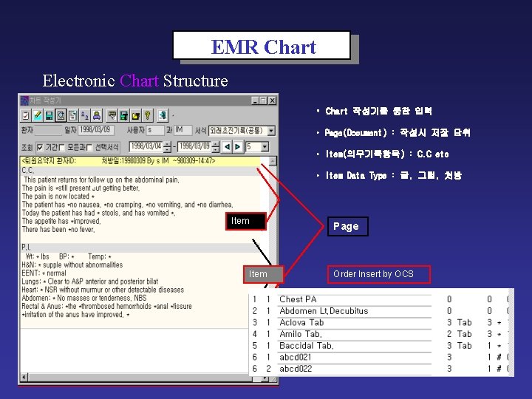Click the end date range field 1998/03/09
Screen dimensions: 532x399
[x=194, y=146]
